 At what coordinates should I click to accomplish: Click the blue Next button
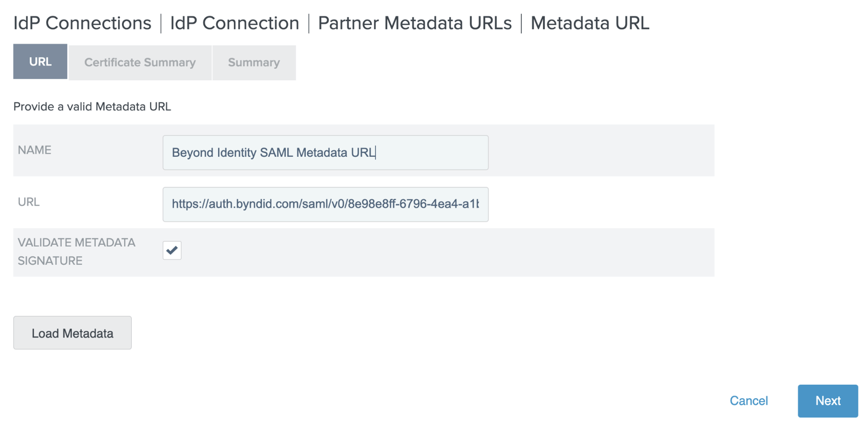tap(827, 401)
